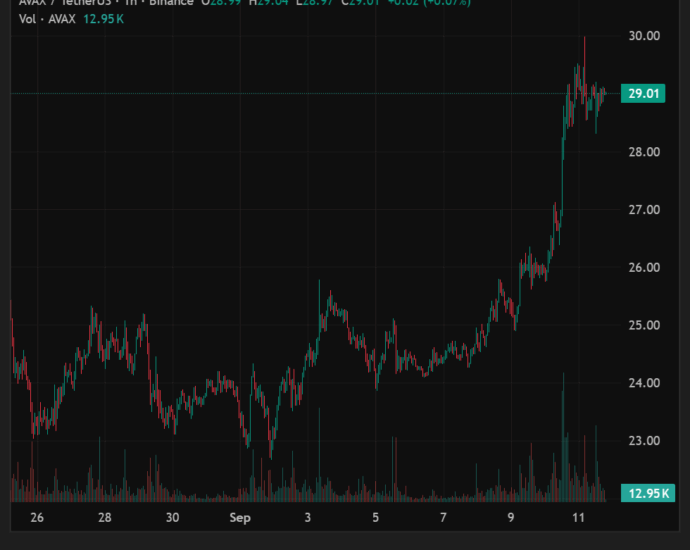Click the 27.00 price axis label
This screenshot has width=690, height=550.
[x=644, y=210]
